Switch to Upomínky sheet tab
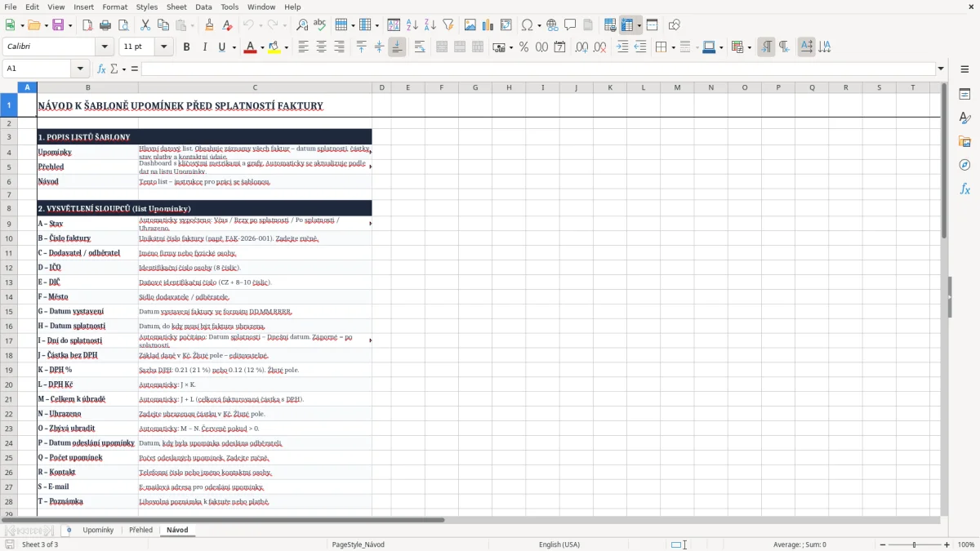The image size is (980, 551). tap(98, 530)
